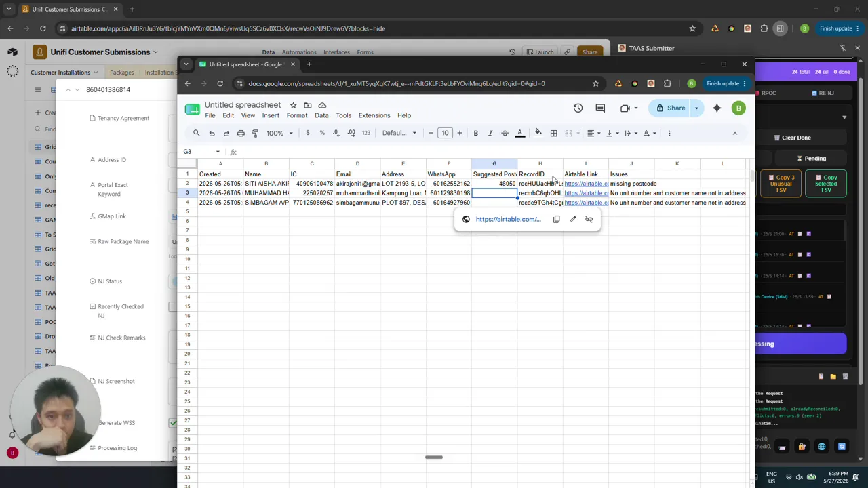Decrease font size with minus button
868x488 pixels.
(x=431, y=134)
